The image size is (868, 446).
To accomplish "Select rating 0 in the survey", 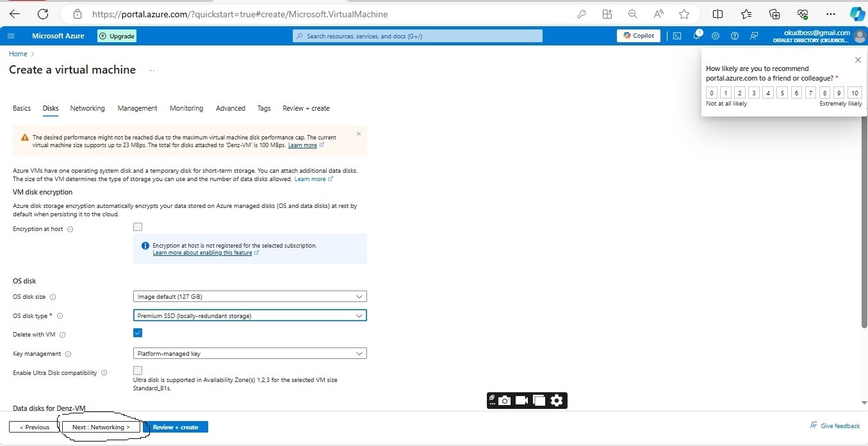I will click(x=712, y=93).
